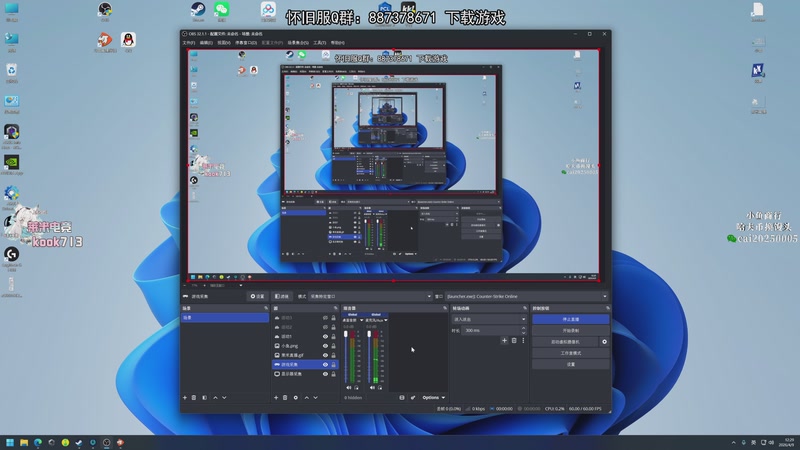Open the mixer Options dropdown
This screenshot has height=450, width=800.
(434, 397)
